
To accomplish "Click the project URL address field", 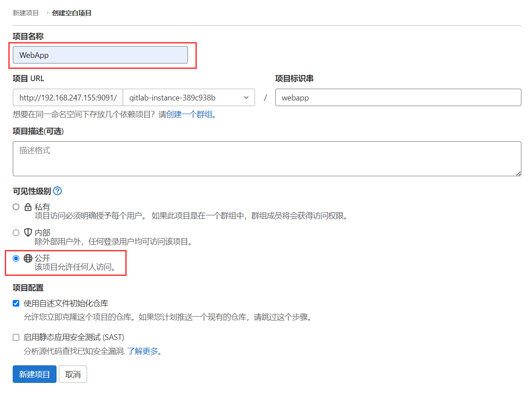I will 68,97.
